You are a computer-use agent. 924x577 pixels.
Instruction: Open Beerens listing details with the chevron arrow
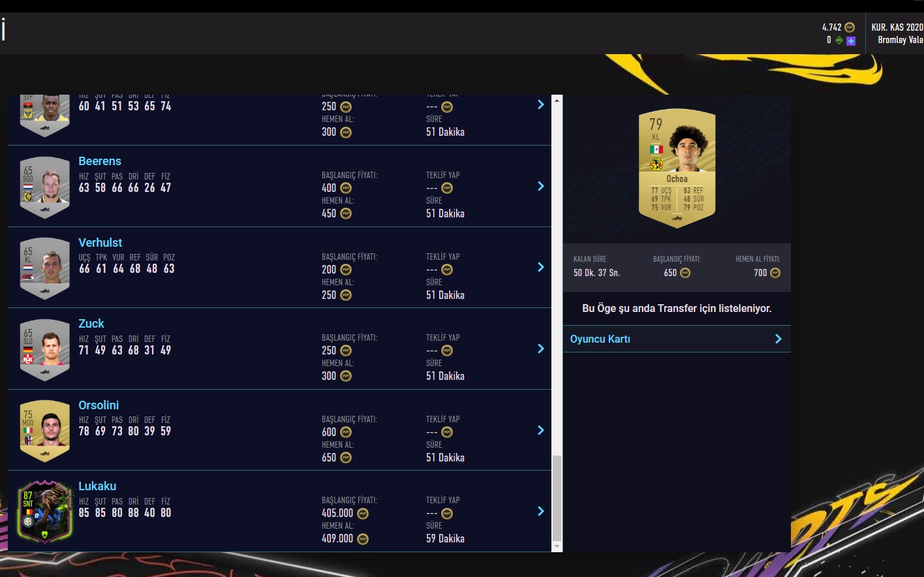(x=540, y=186)
